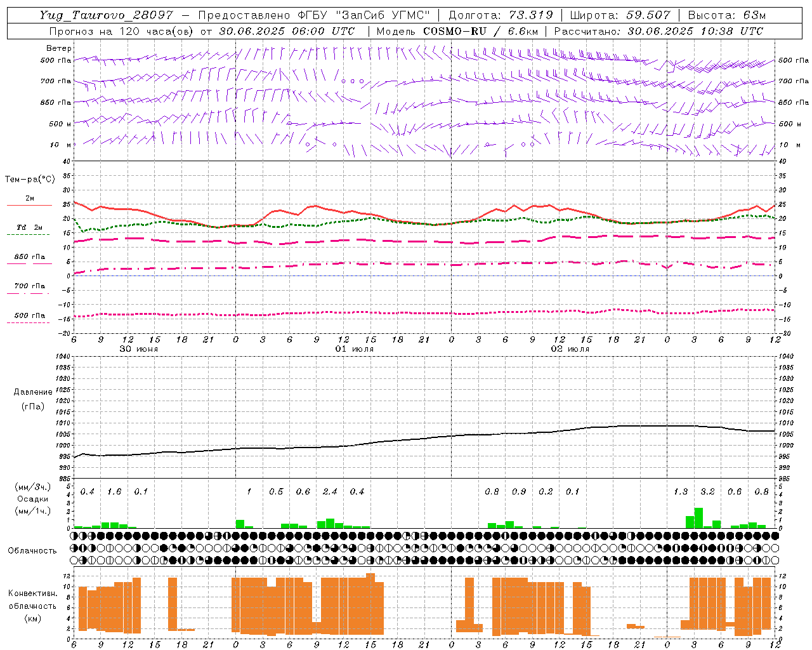The image size is (812, 650).
Task: Click the Рассчитано: 30.06.2025 10:38 UTC text
Action: 658,31
